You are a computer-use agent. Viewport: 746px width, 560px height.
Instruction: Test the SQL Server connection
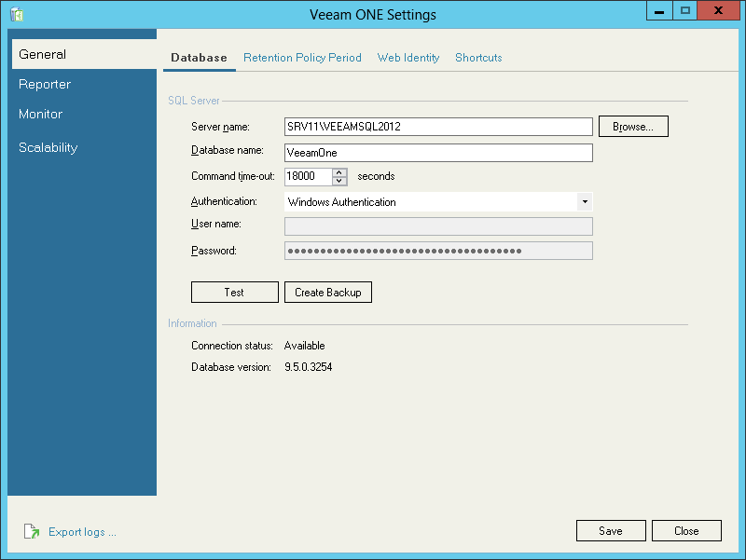click(x=235, y=292)
